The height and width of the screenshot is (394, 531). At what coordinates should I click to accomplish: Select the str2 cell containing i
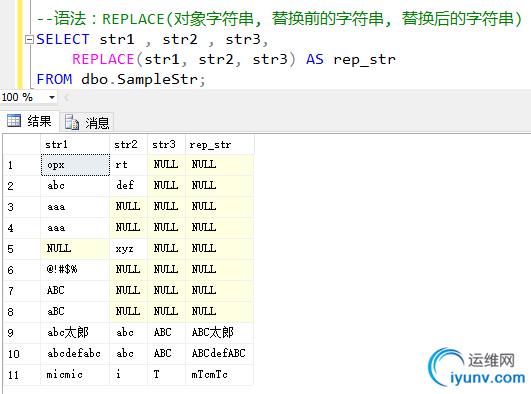(x=128, y=375)
